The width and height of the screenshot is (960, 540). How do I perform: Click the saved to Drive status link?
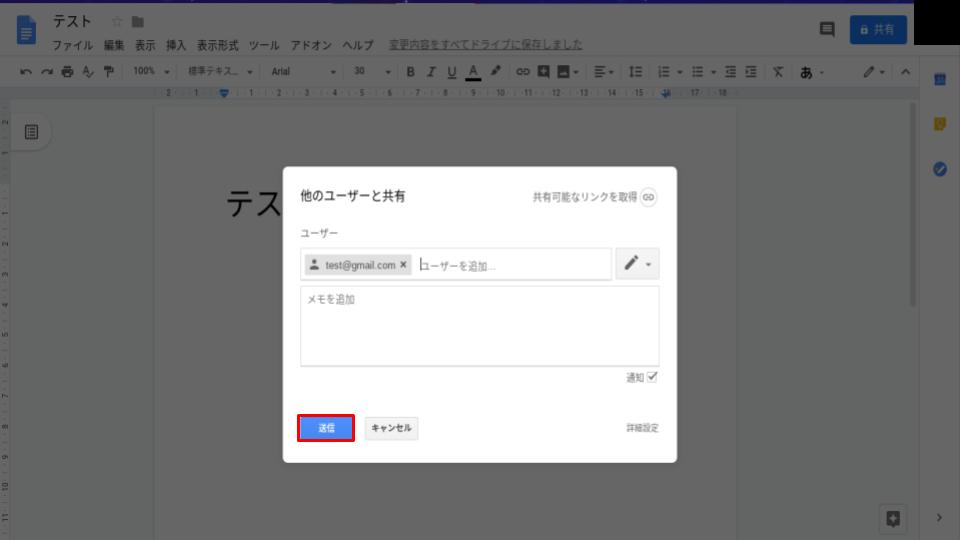click(486, 45)
